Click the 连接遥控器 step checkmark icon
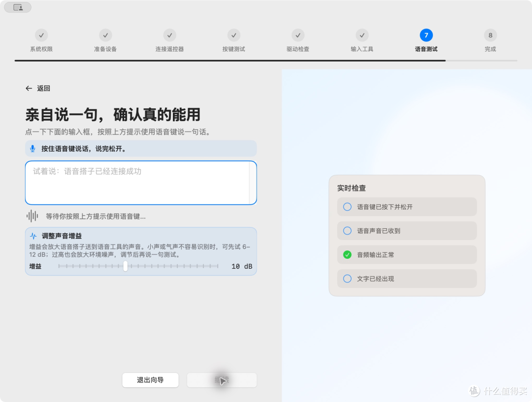 tap(169, 35)
